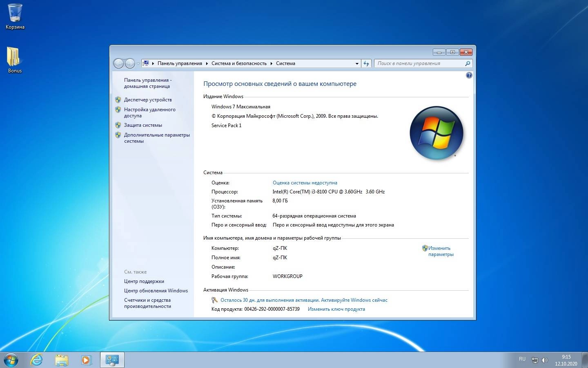This screenshot has height=368, width=588.
Task: Click shield icon beside Защита системы
Action: [118, 125]
